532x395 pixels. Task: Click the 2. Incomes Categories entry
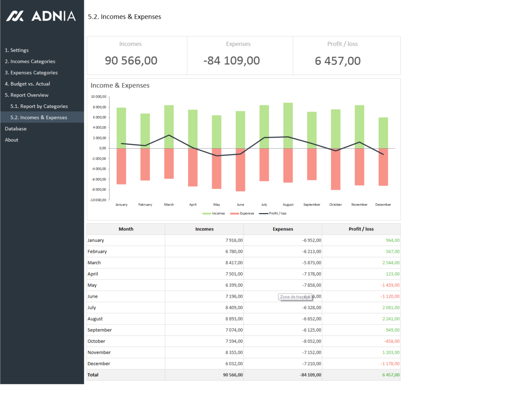pos(30,61)
